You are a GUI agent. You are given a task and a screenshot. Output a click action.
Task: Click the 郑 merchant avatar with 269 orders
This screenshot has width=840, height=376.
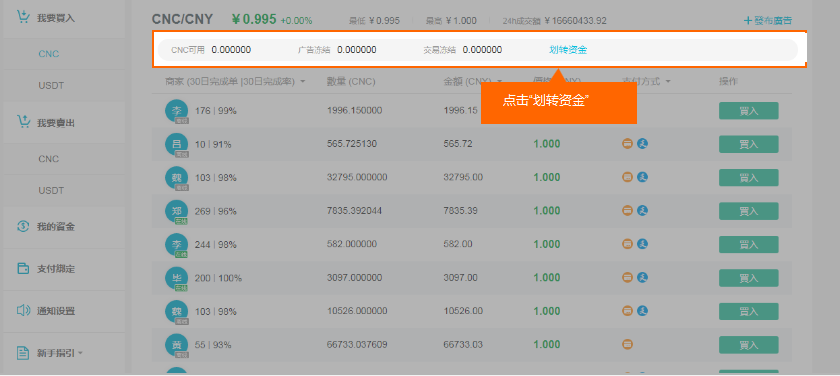[177, 211]
